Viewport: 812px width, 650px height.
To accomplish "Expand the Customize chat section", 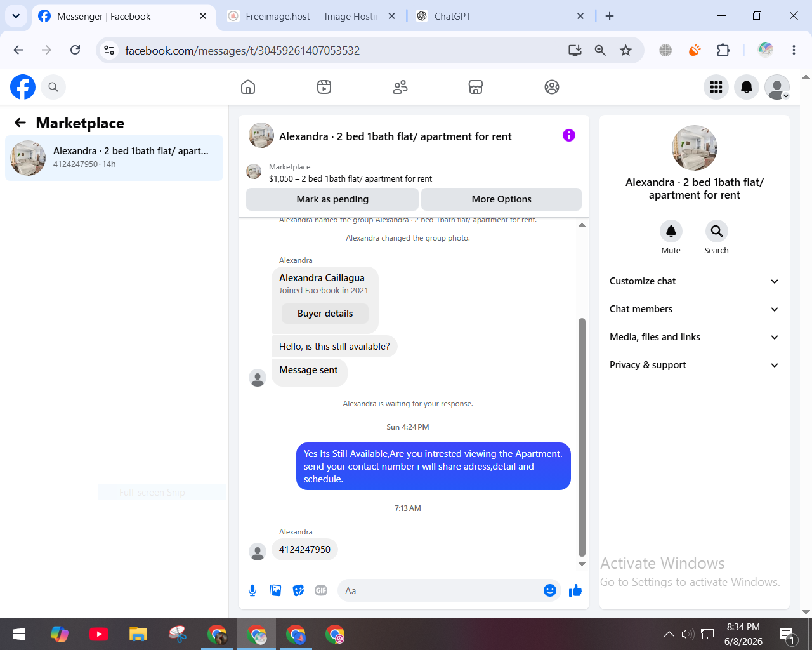I will (694, 281).
